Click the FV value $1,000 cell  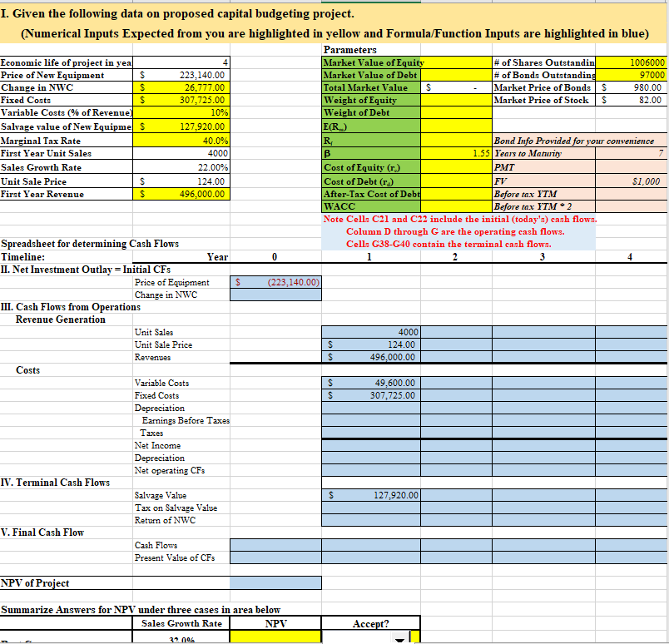point(631,181)
